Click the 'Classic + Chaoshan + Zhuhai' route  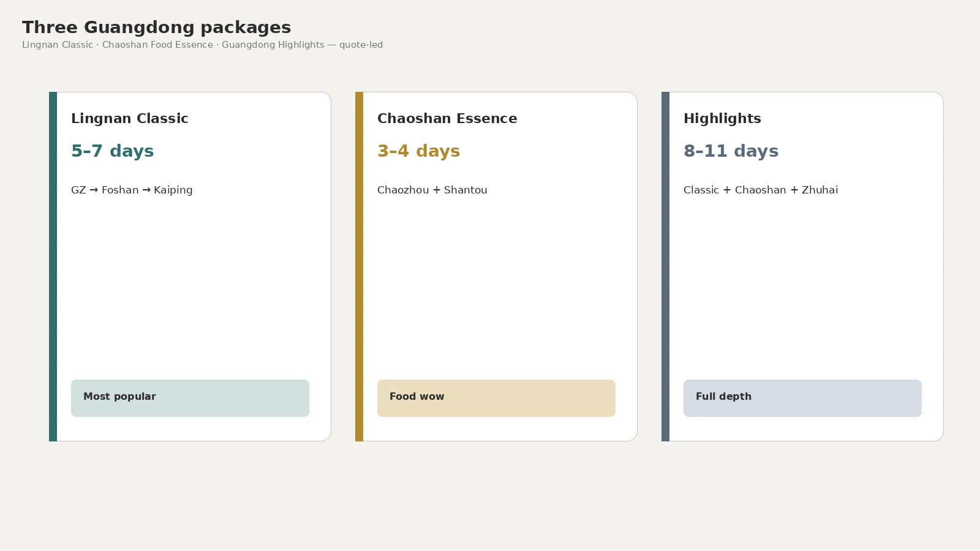[x=761, y=190]
